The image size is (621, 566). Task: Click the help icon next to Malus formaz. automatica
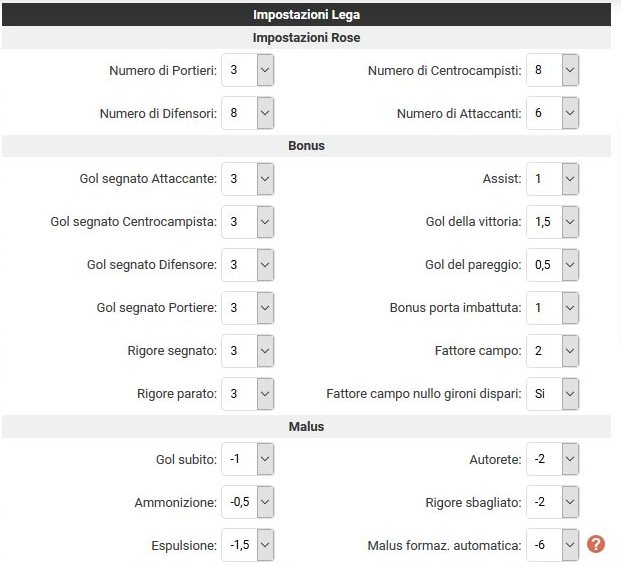coord(596,544)
